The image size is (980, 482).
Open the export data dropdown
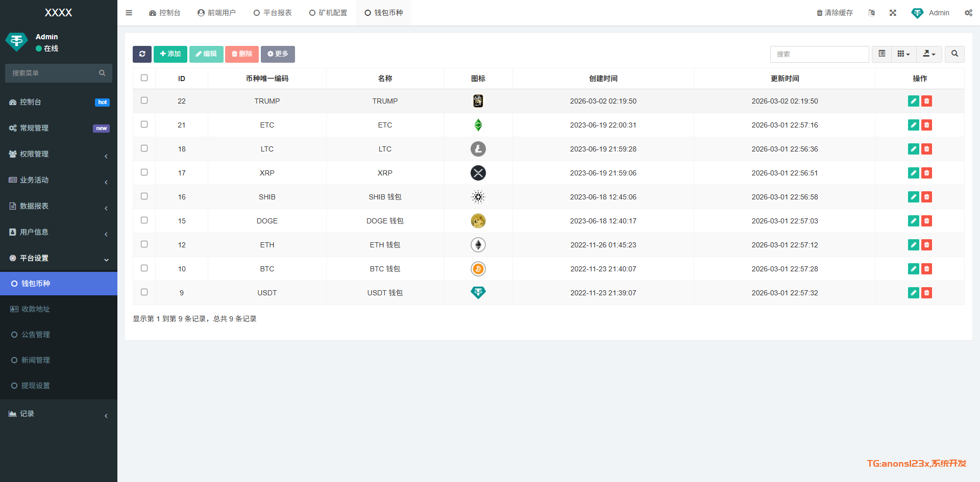click(x=929, y=54)
